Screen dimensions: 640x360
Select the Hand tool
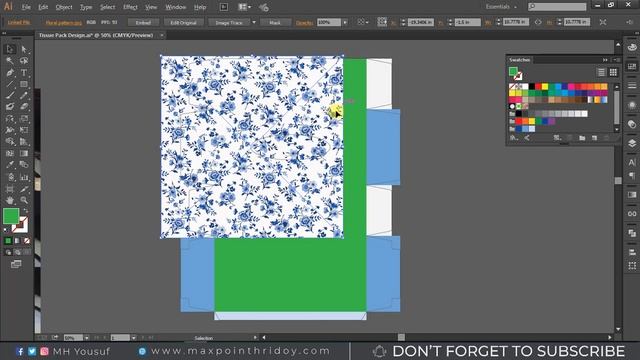(x=10, y=200)
